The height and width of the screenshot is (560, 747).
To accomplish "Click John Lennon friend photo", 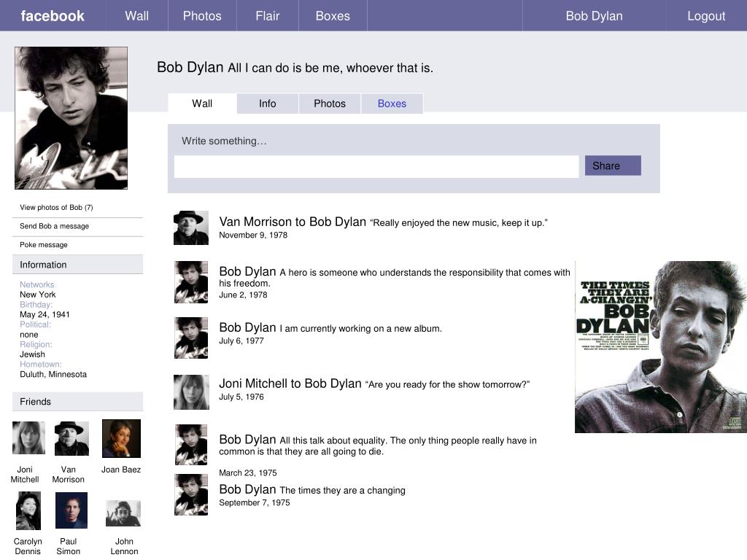I will tap(123, 513).
